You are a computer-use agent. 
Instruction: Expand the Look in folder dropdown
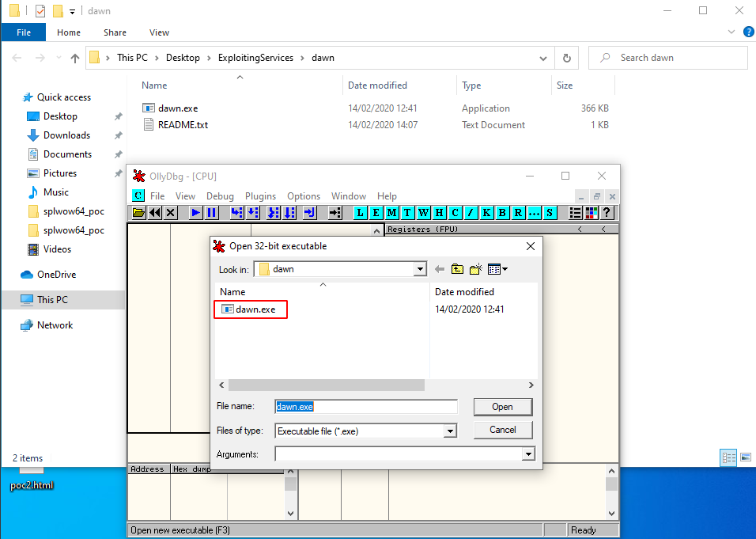pyautogui.click(x=420, y=269)
